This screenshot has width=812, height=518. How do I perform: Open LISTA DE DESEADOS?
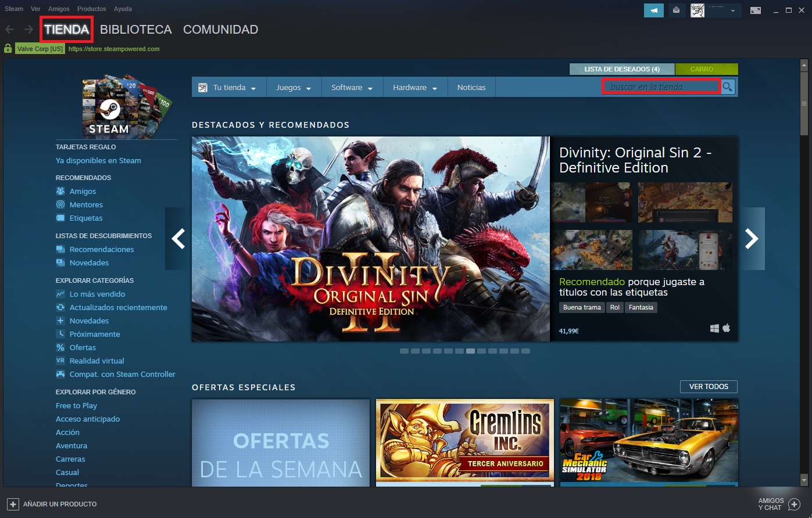(x=622, y=69)
